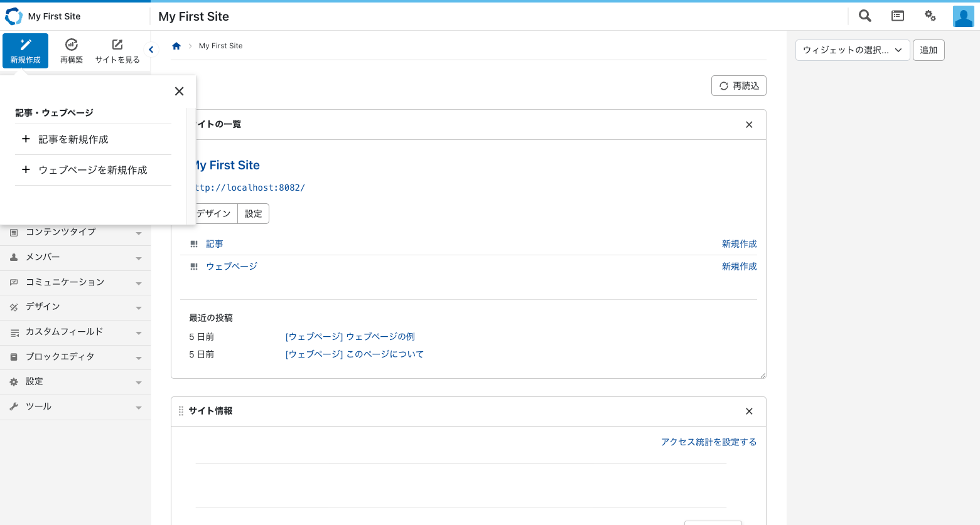The height and width of the screenshot is (525, 980).
Task: Open the ツール sidebar menu
Action: [x=75, y=407]
